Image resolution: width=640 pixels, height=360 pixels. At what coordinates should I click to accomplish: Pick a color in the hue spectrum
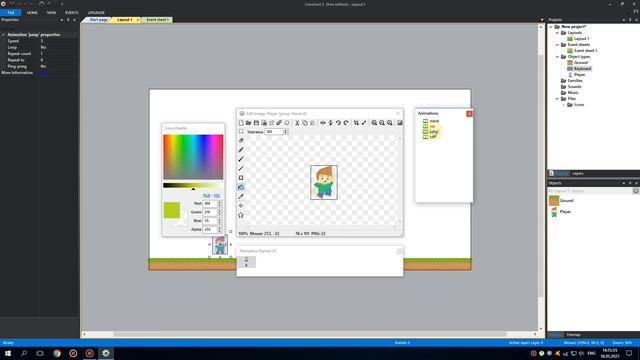[193, 157]
